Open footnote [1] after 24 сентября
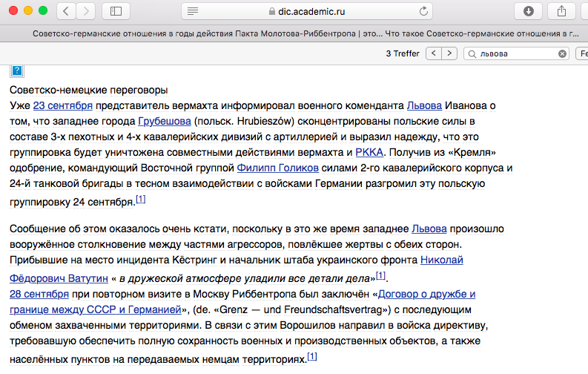 (x=141, y=199)
